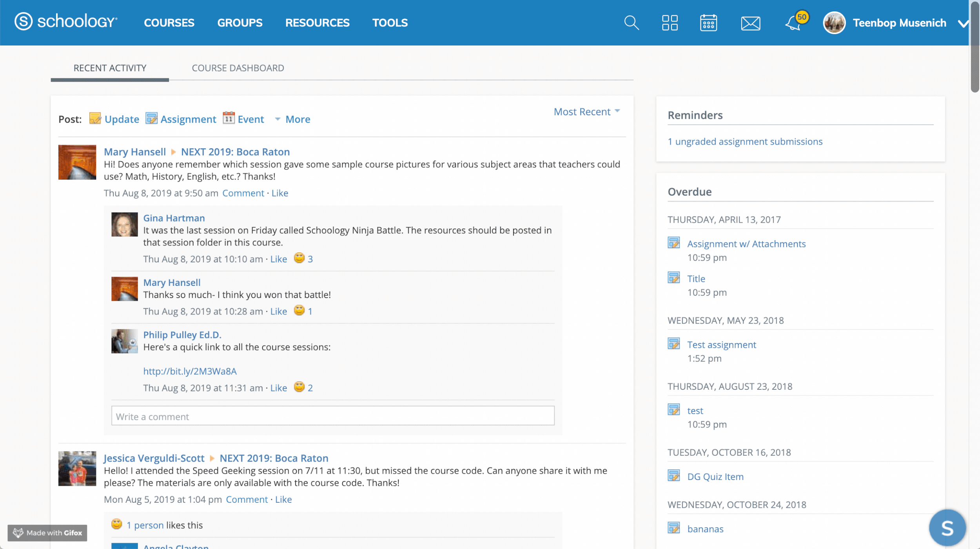Open the calendar icon in header
Screen dimensions: 980x549
(x=708, y=23)
